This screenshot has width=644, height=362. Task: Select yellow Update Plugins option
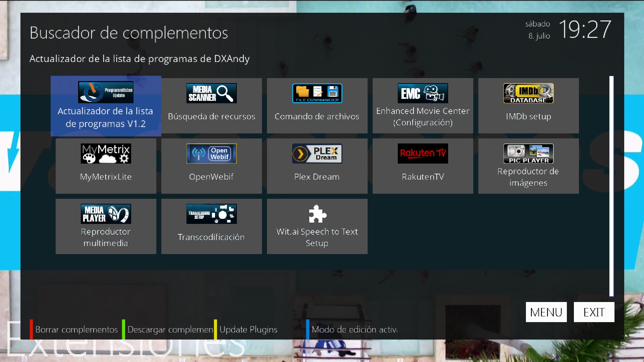pyautogui.click(x=248, y=329)
